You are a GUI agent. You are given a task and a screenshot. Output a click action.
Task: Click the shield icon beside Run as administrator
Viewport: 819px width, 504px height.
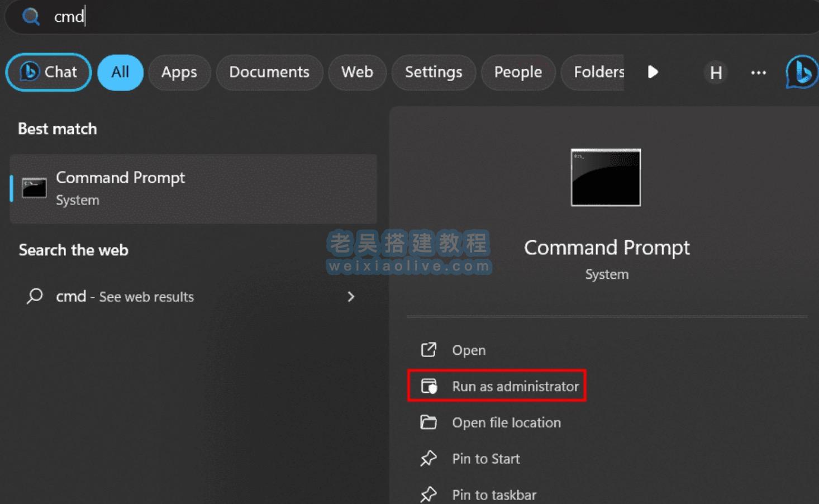tap(428, 386)
